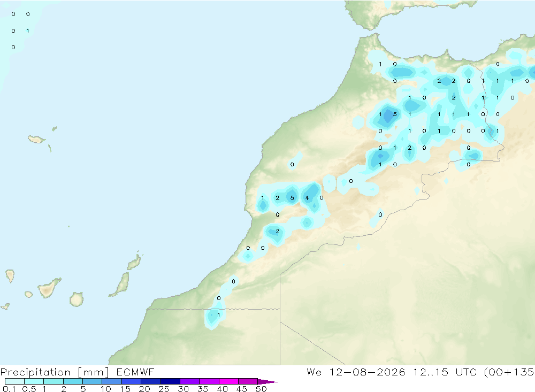Viewport: 535px width, 392px height.
Task: Click Madeira island on the map
Action: [x=36, y=139]
